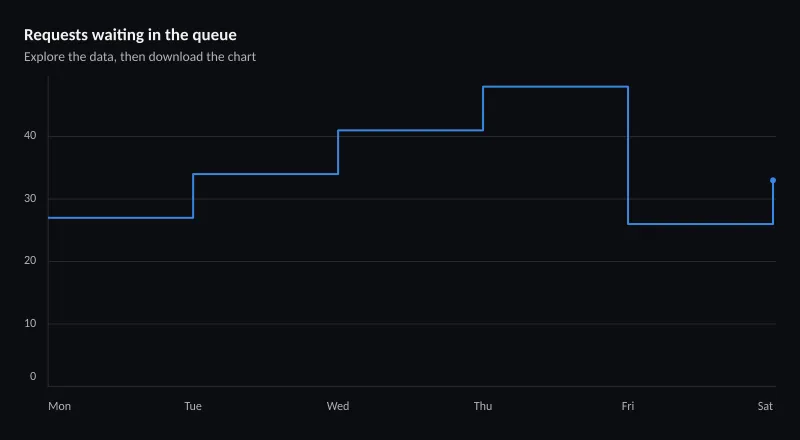This screenshot has height=440, width=800.
Task: Click the 'Wed' x-axis label
Action: coord(338,406)
